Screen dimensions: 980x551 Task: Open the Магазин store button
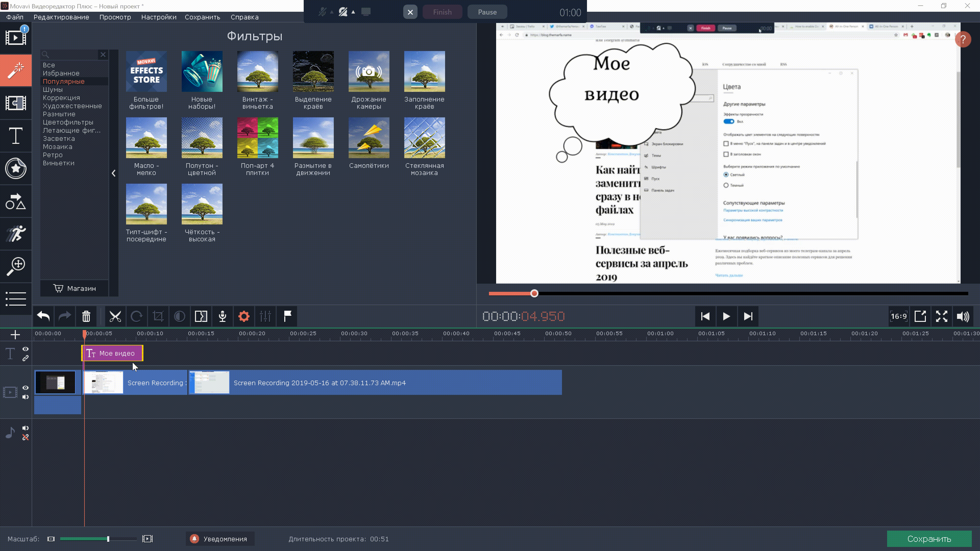click(x=75, y=289)
